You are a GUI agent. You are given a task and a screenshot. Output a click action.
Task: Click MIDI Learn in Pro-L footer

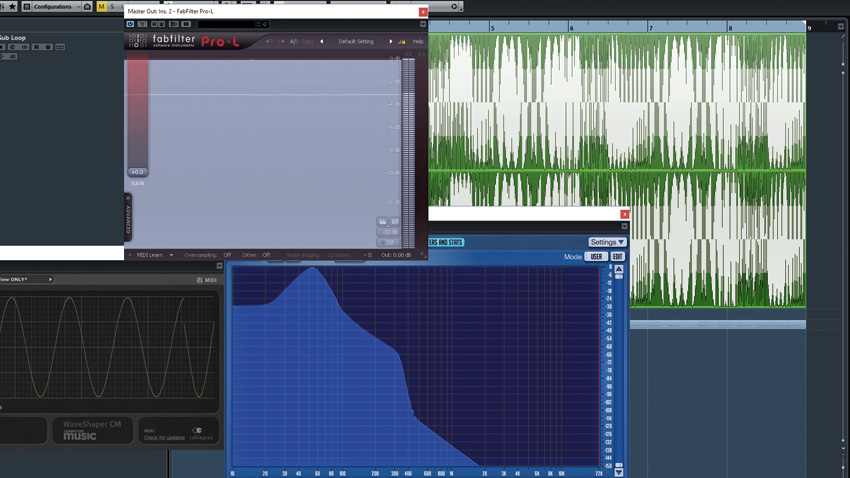point(149,255)
